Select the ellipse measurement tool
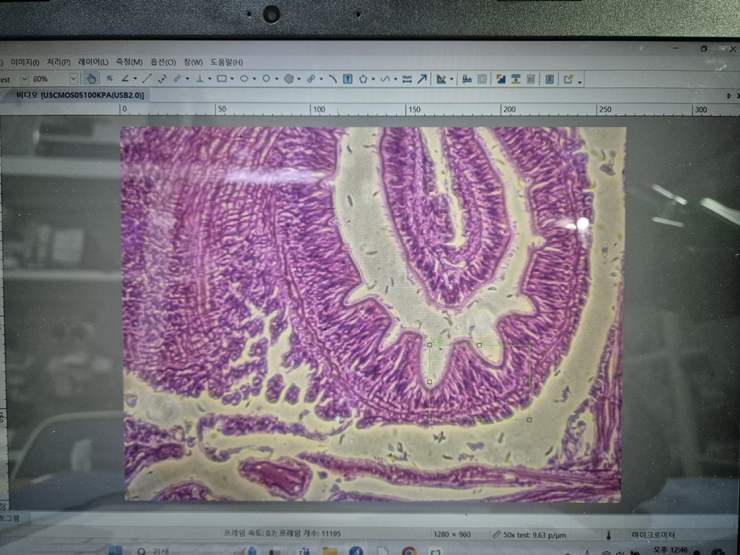Image resolution: width=740 pixels, height=555 pixels. (x=244, y=78)
